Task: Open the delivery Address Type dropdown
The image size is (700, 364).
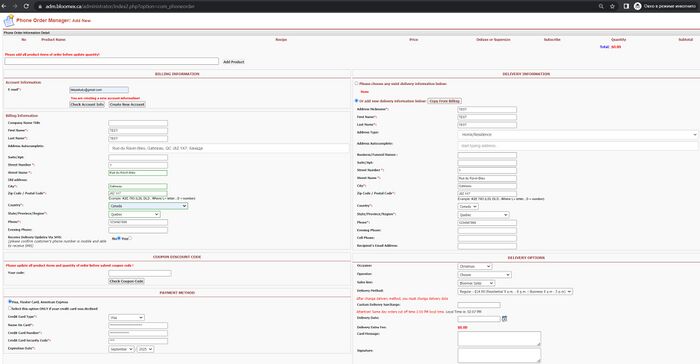Action: click(x=577, y=134)
